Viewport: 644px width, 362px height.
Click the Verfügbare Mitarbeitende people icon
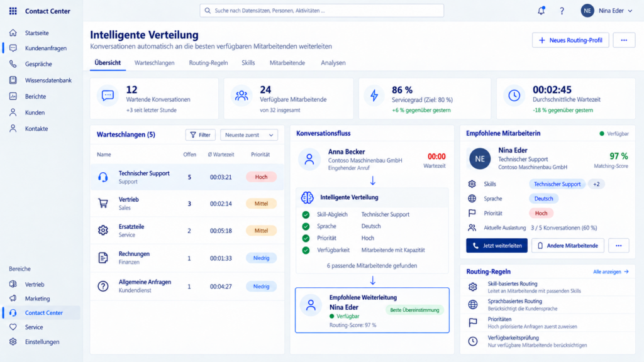tap(241, 96)
